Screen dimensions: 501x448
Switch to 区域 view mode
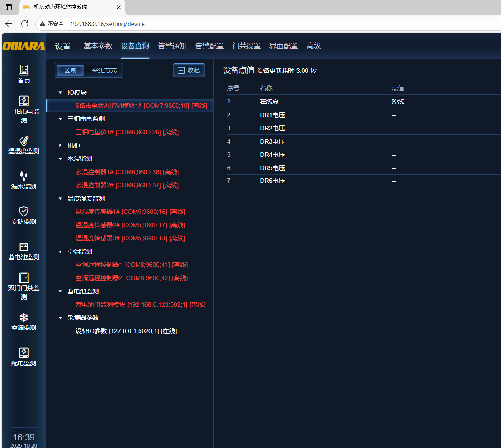[70, 70]
